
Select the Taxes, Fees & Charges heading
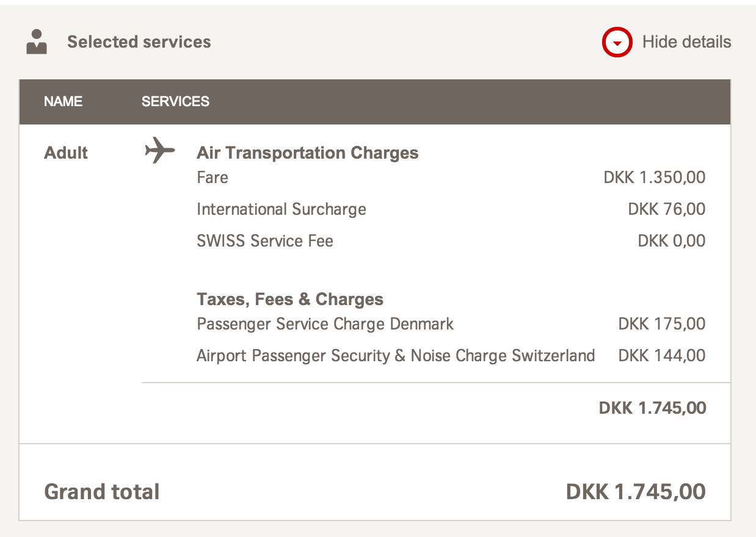click(290, 299)
